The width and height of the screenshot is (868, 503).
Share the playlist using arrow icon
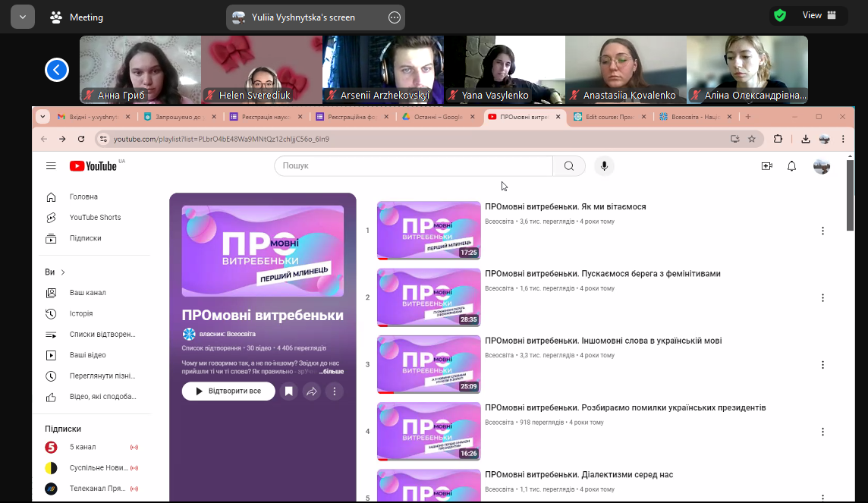[312, 391]
